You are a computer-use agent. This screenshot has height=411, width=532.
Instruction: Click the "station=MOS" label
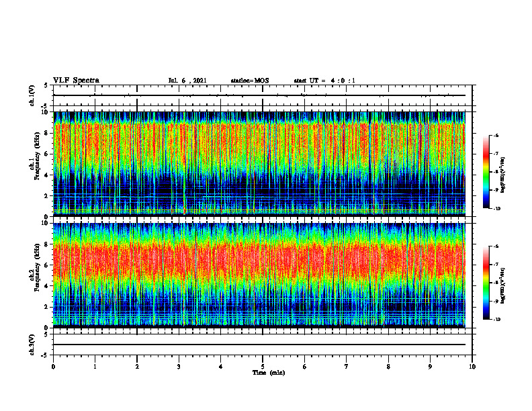250,81
